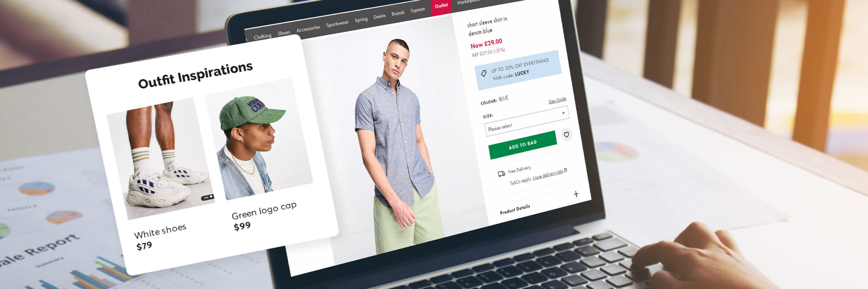Click the external link icon after delivery info

tap(565, 170)
